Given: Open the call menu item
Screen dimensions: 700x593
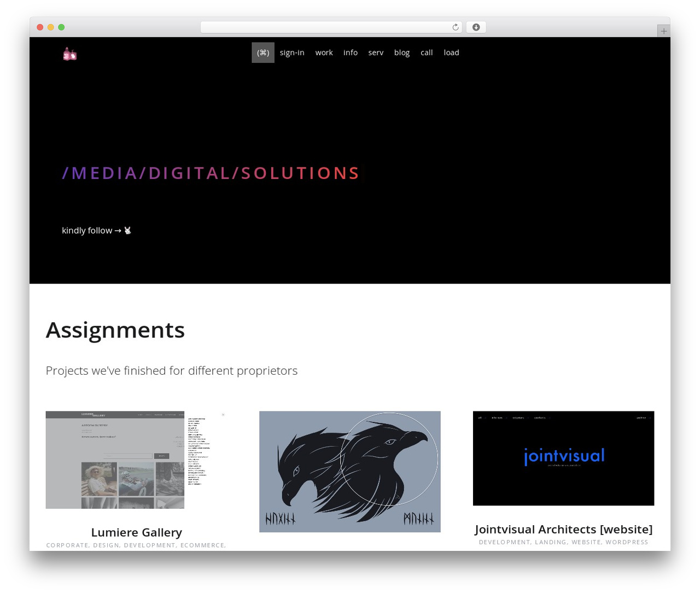Looking at the screenshot, I should (427, 53).
